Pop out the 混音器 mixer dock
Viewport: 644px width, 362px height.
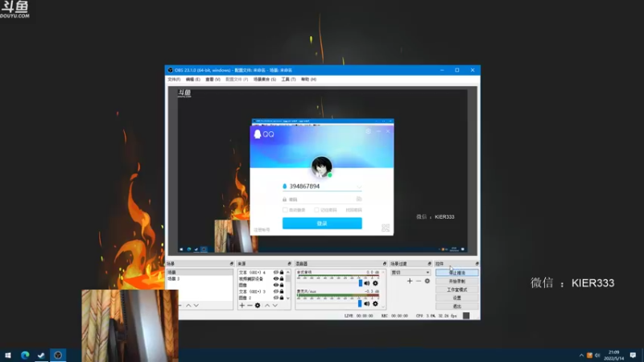(385, 264)
